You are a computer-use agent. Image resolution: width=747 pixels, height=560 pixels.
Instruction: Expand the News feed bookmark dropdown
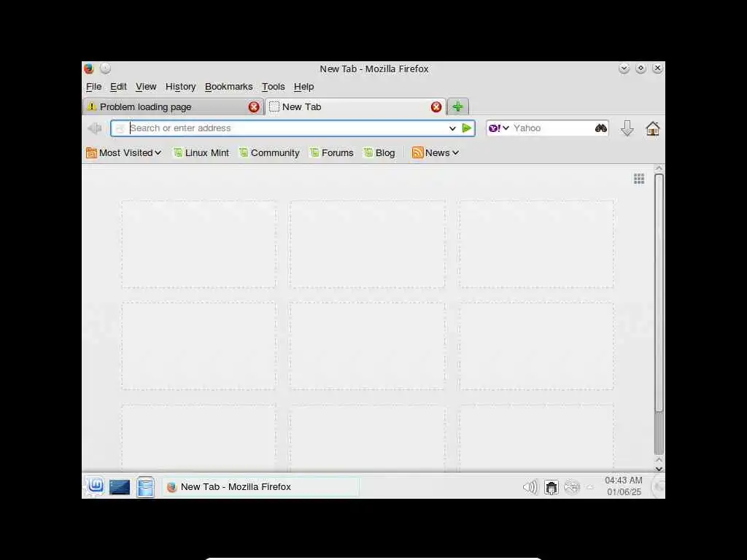coord(436,153)
